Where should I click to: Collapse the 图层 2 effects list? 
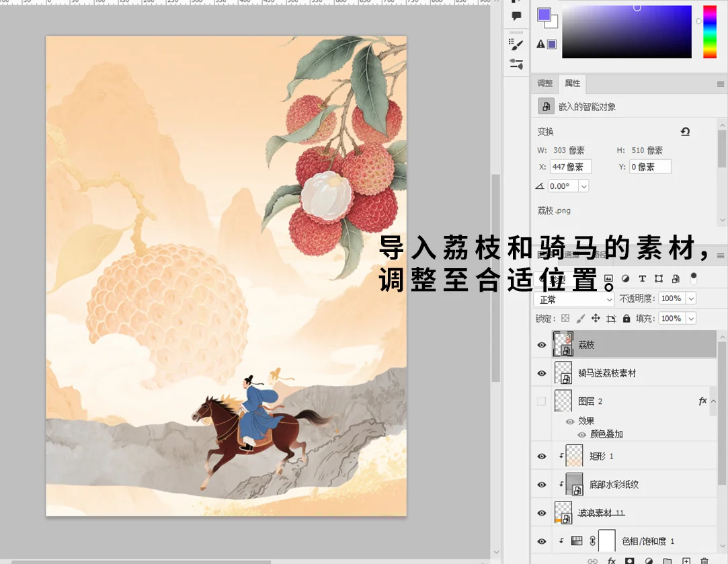713,401
